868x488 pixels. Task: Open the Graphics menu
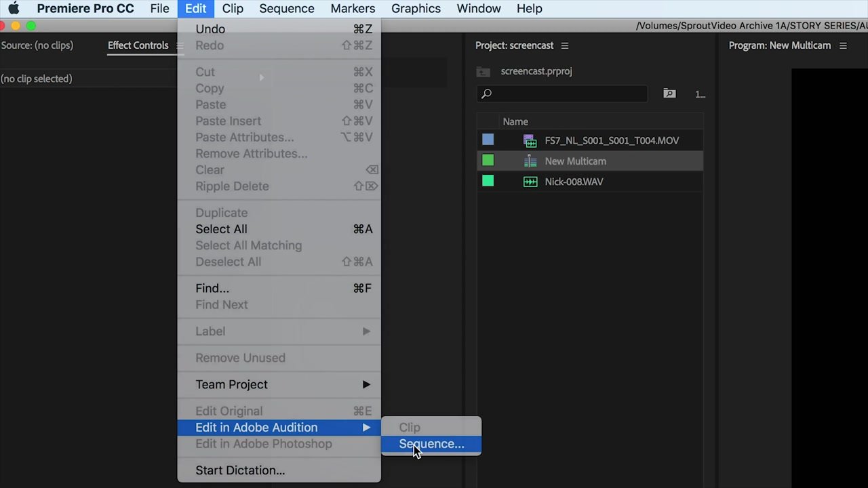click(x=416, y=9)
